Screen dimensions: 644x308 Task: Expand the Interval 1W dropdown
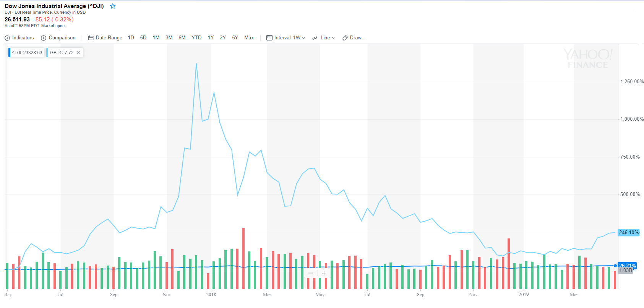(299, 38)
